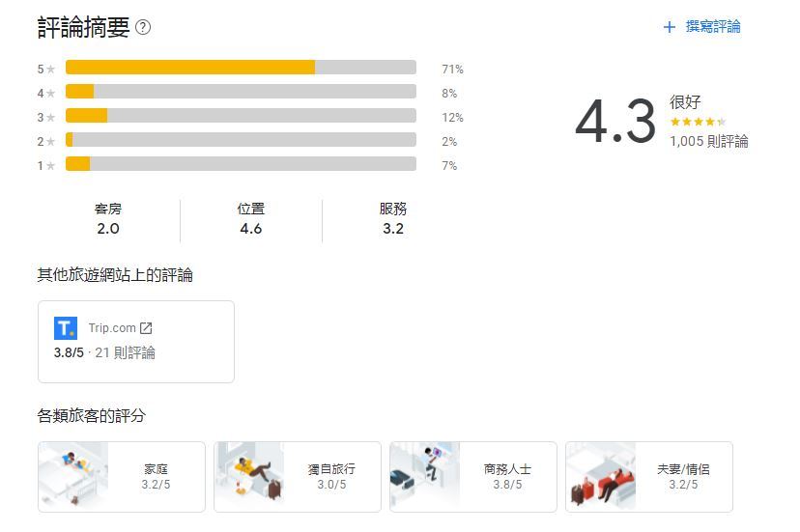The image size is (800, 532).
Task: Select the 5-star rating bar
Action: click(241, 68)
